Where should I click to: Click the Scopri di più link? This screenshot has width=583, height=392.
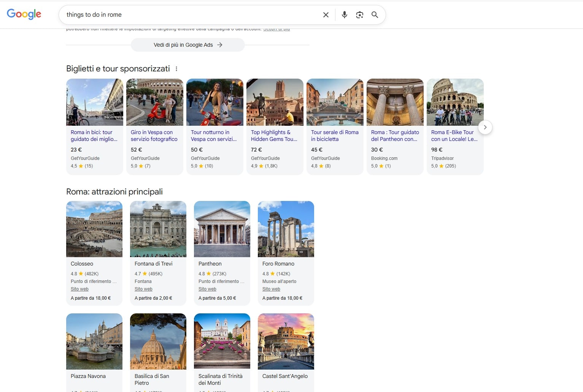(276, 29)
